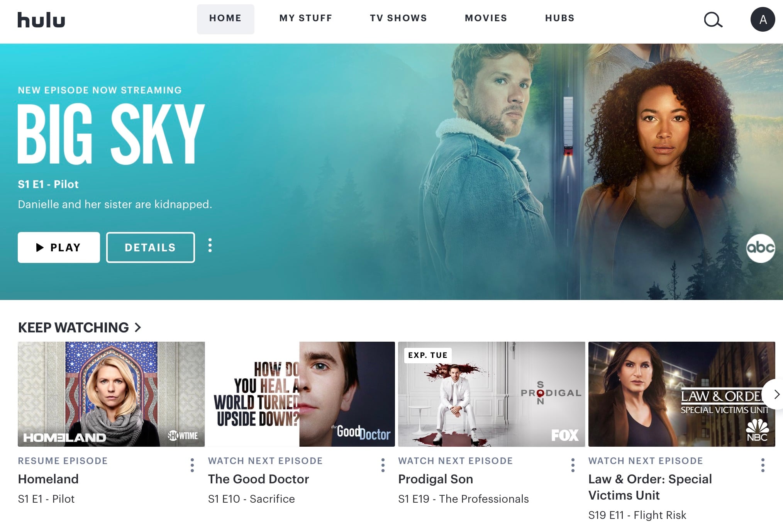Go to the My Stuff tab
This screenshot has height=532, width=783.
coord(306,18)
